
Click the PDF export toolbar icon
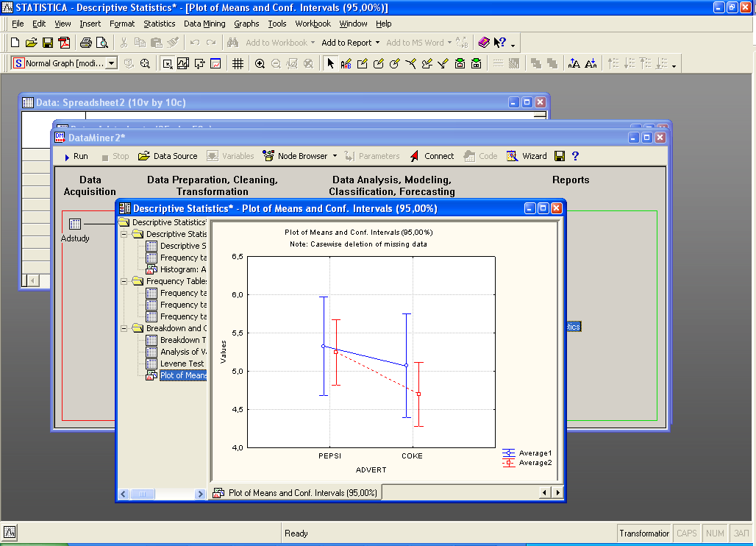pos(64,43)
